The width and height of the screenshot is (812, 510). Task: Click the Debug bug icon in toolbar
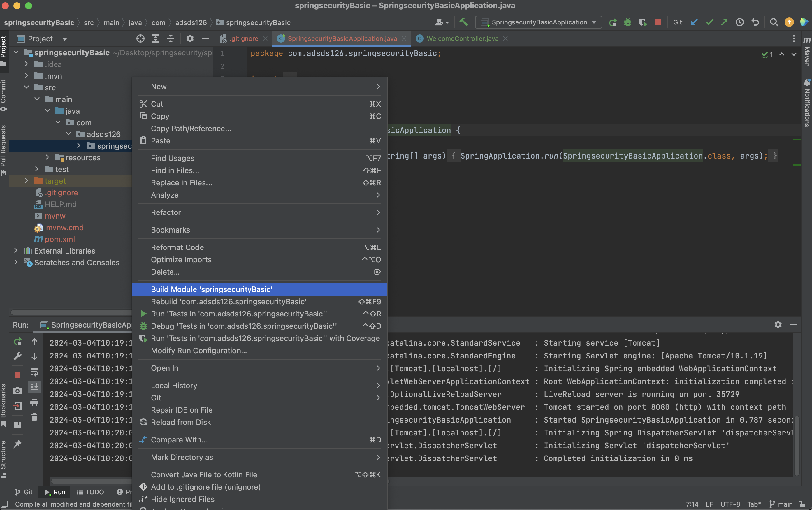[628, 22]
